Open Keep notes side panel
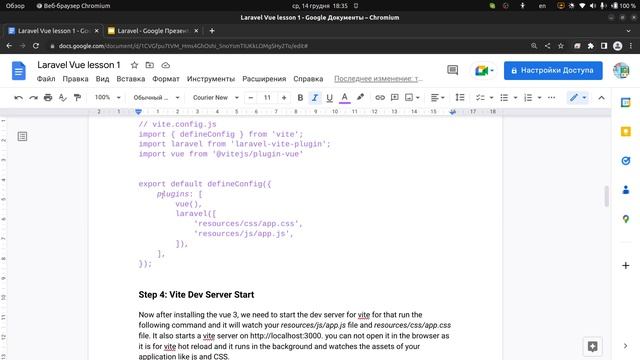The height and width of the screenshot is (360, 640). (x=625, y=131)
